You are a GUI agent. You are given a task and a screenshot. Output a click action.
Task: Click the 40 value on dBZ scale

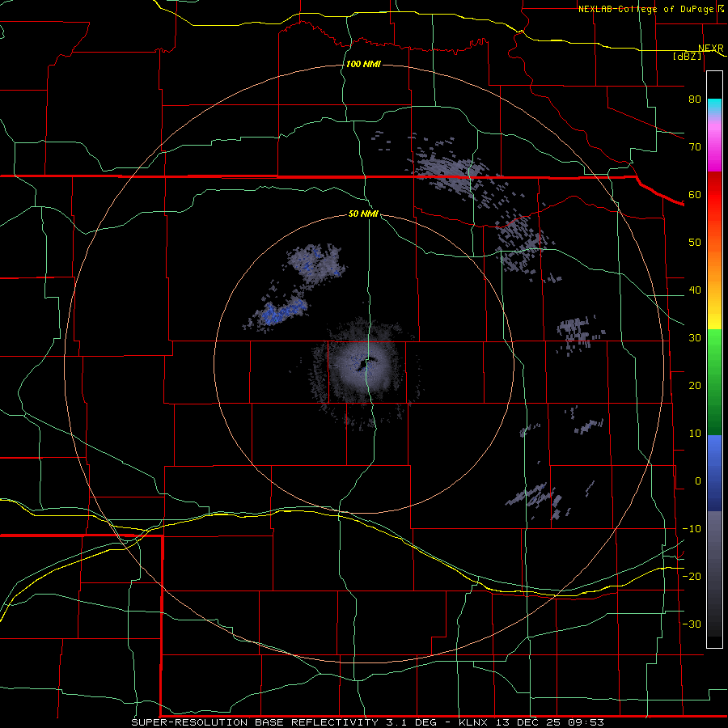[695, 290]
